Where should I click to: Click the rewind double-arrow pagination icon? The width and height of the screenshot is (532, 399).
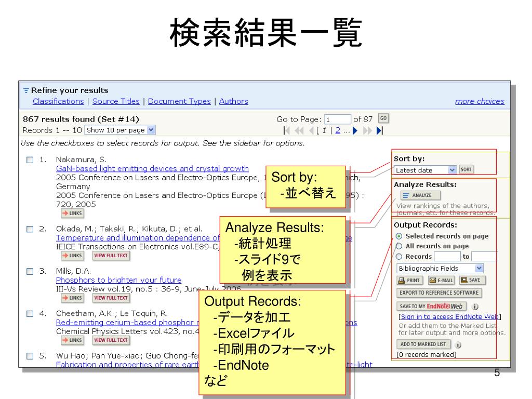pos(299,130)
